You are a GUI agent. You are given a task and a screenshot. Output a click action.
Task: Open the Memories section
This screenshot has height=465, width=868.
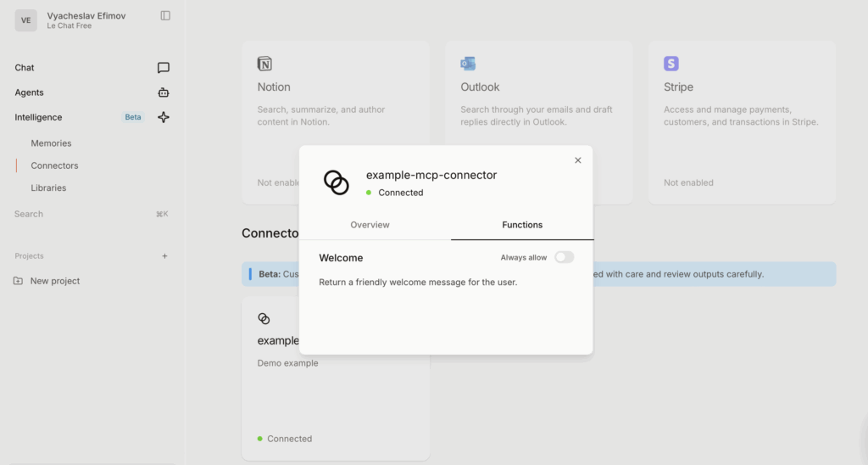coord(51,143)
